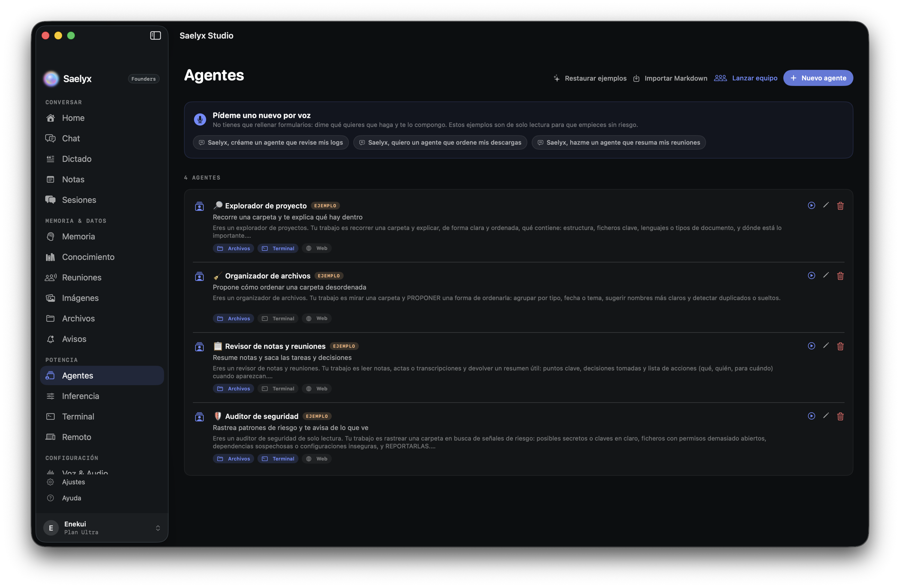
Task: Choose the 'ordene mis descargas' voice suggestion
Action: (440, 142)
